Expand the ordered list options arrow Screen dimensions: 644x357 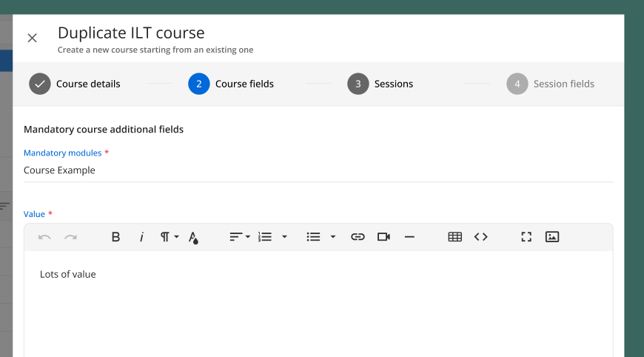(285, 237)
